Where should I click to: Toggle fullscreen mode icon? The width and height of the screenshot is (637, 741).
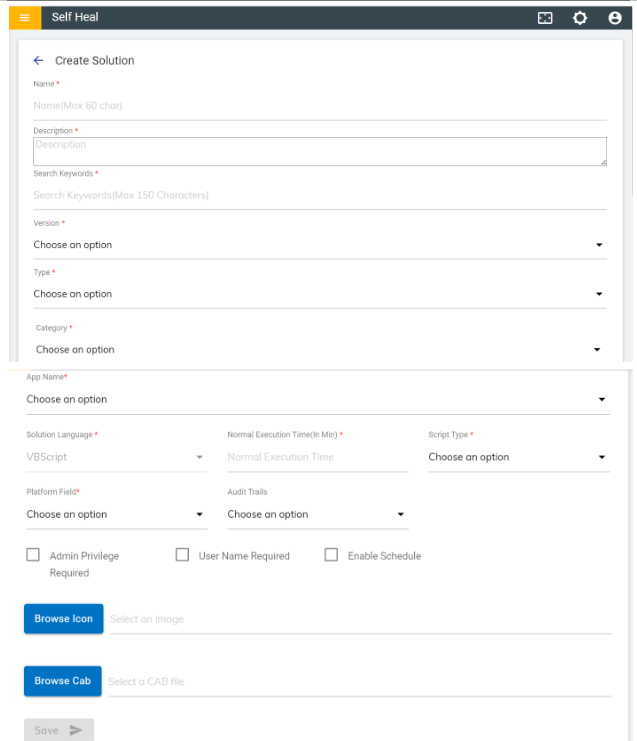pyautogui.click(x=545, y=18)
